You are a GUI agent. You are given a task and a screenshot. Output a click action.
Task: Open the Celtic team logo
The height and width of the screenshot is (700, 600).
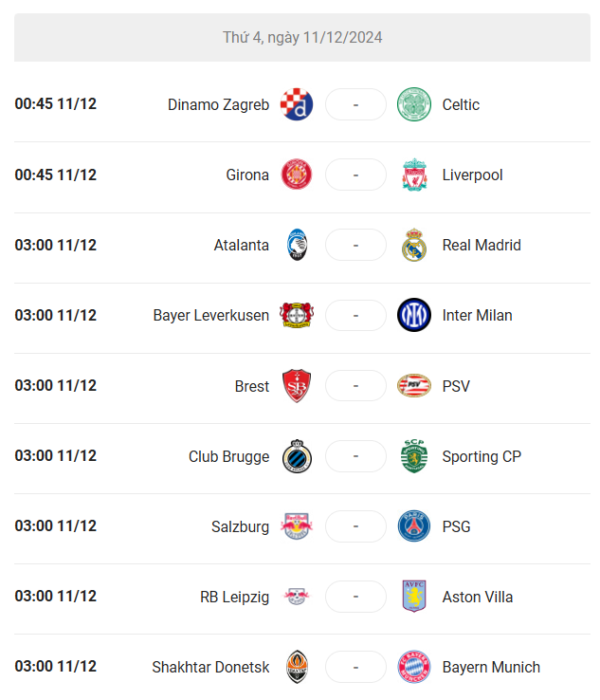(x=414, y=104)
